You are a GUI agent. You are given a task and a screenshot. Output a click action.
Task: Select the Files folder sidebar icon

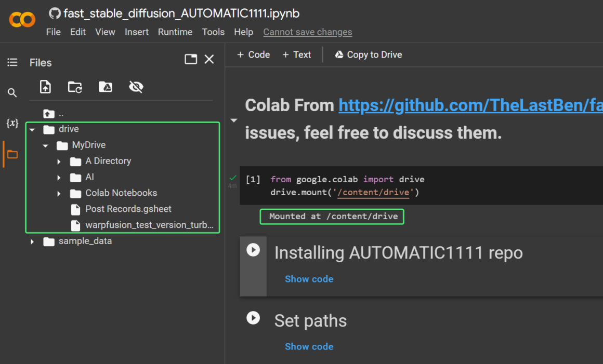[12, 154]
